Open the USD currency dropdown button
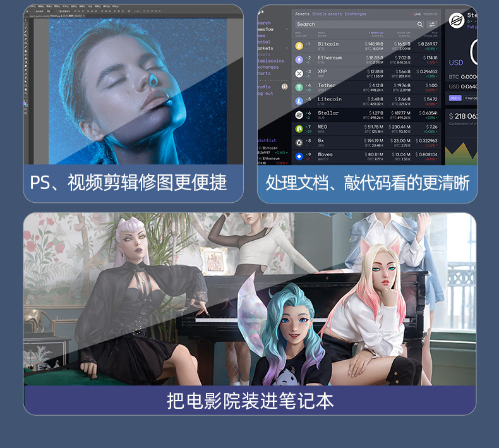 click(455, 98)
